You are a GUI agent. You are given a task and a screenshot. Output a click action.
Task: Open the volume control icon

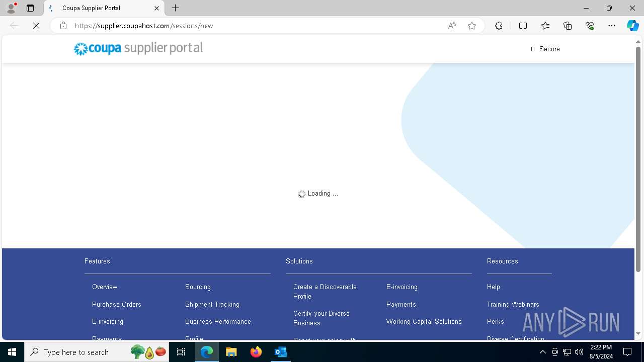point(579,352)
